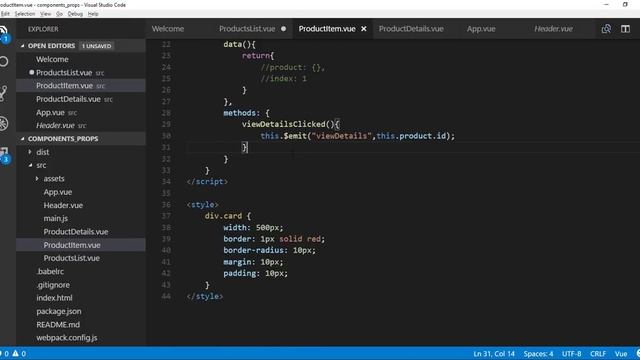The image size is (640, 360).
Task: Click line number 36 in gutter
Action: tap(166, 204)
